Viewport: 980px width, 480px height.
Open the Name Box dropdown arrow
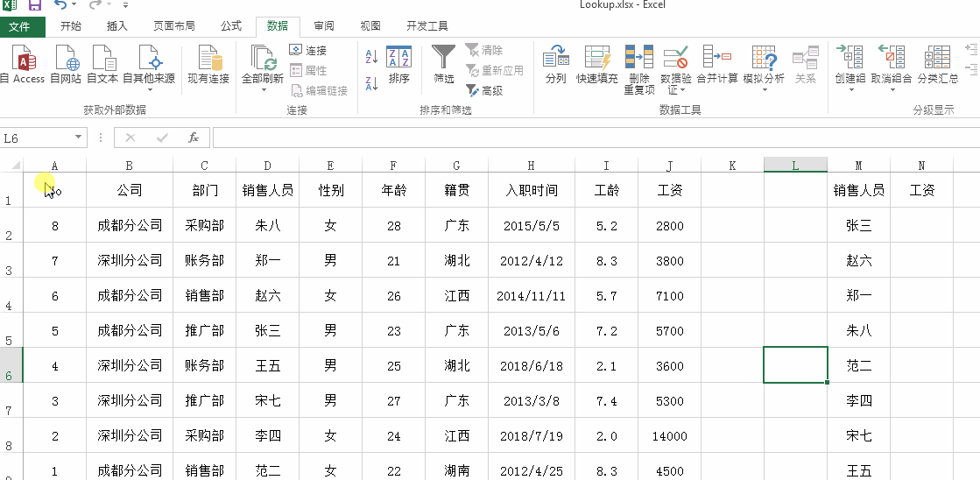click(x=78, y=138)
